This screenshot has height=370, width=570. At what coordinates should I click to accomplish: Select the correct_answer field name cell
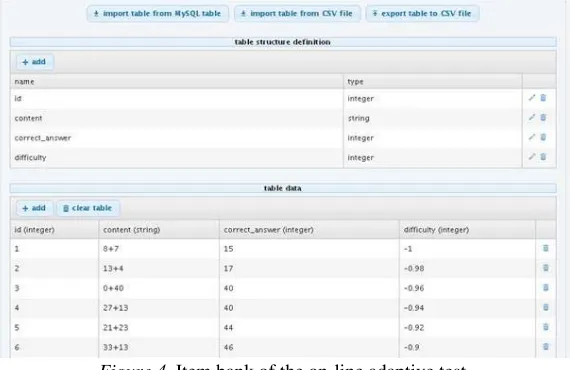[x=177, y=138]
